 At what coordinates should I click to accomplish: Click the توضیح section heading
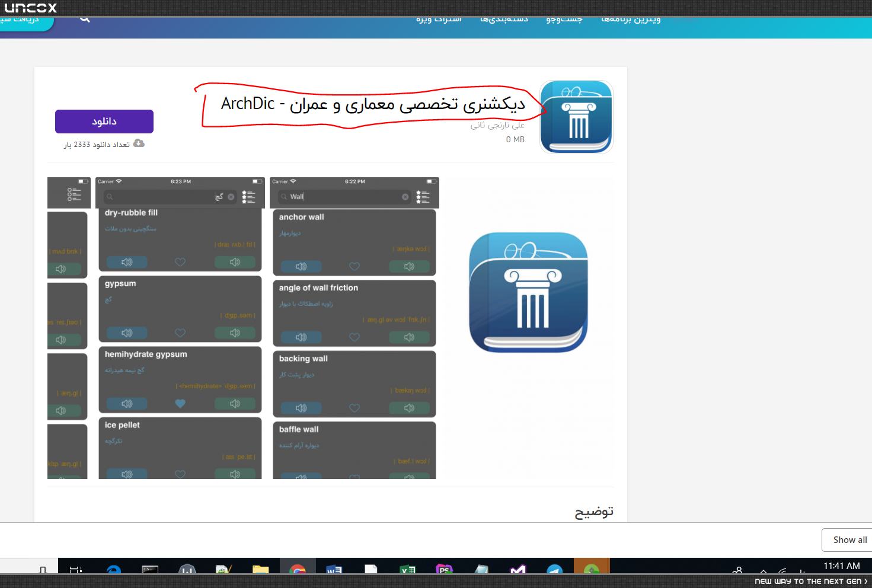point(594,512)
